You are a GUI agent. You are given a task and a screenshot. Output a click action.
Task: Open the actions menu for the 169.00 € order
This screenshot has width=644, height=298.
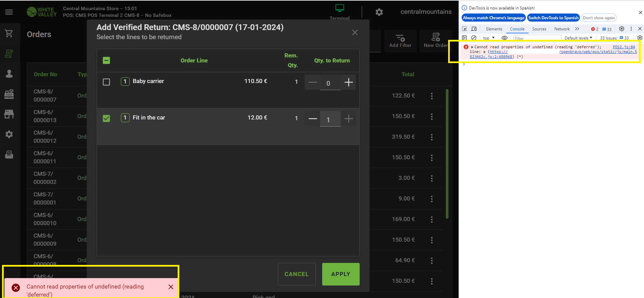432,219
